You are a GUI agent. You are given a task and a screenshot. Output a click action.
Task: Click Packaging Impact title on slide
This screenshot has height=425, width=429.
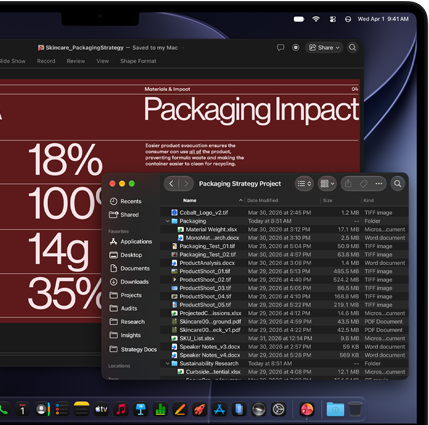point(252,110)
